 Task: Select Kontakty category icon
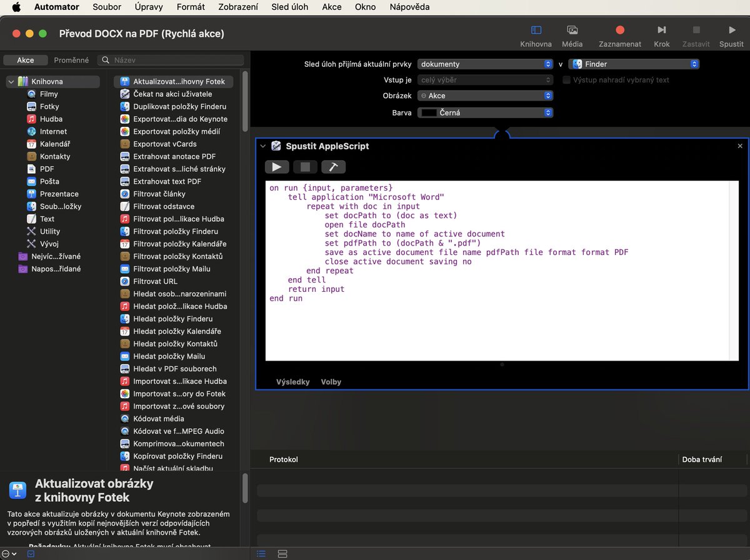click(31, 156)
